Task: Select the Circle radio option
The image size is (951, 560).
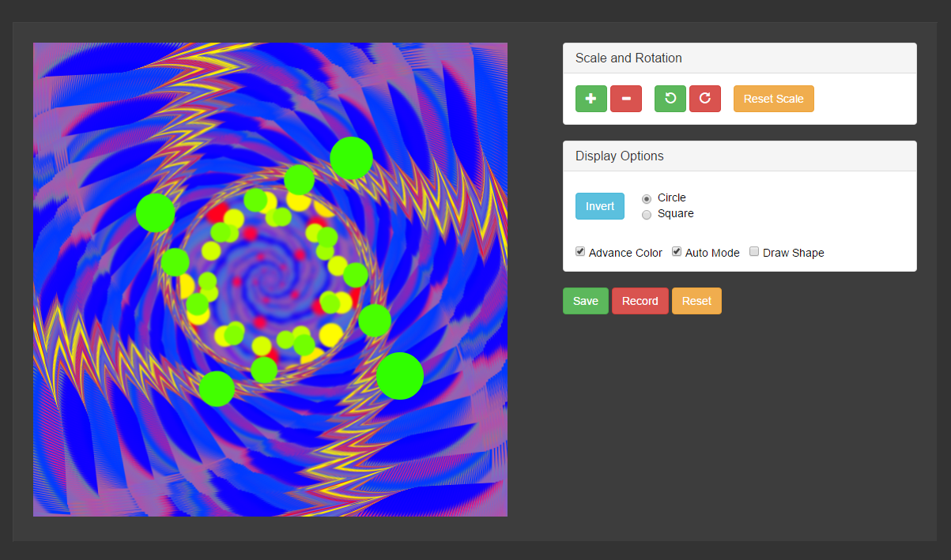Action: tap(647, 198)
